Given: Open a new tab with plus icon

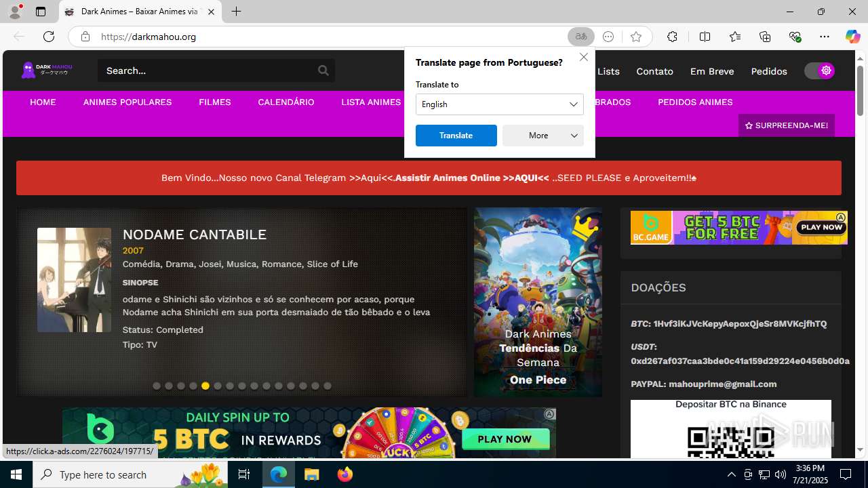Looking at the screenshot, I should coord(236,12).
